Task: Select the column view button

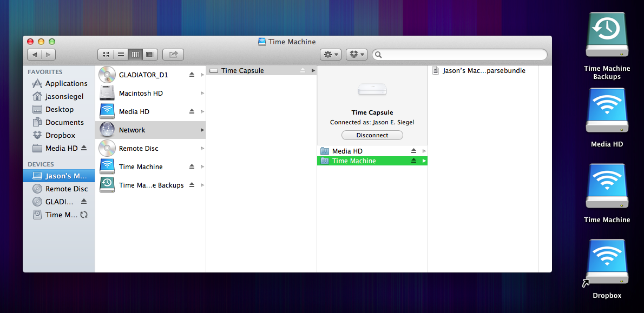Action: (135, 54)
